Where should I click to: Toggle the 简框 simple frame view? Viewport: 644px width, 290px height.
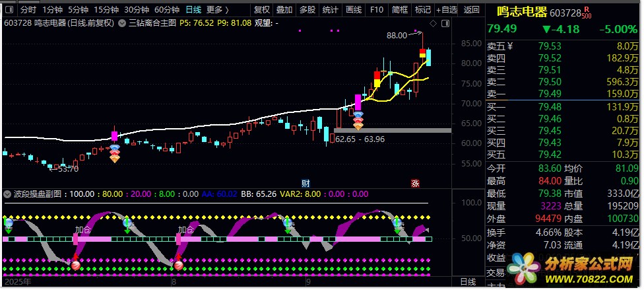[x=400, y=9]
